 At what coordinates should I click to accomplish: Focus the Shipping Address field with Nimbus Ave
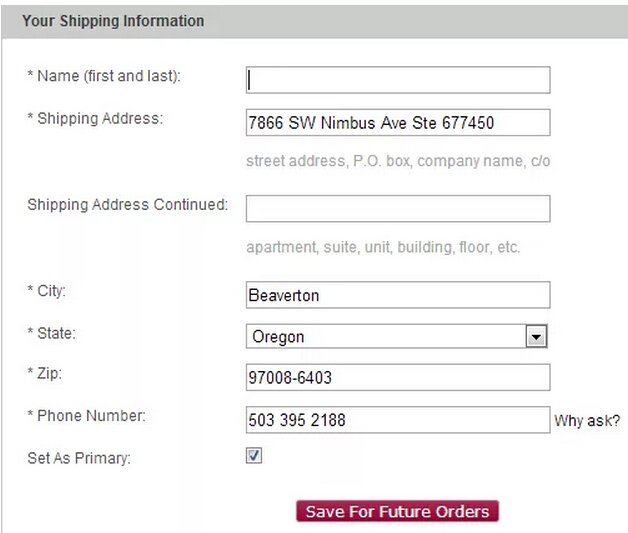(x=397, y=123)
